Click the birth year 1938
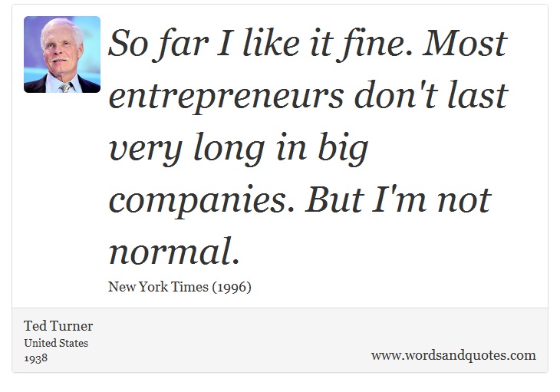Screen dimensions: 560x392 36,357
